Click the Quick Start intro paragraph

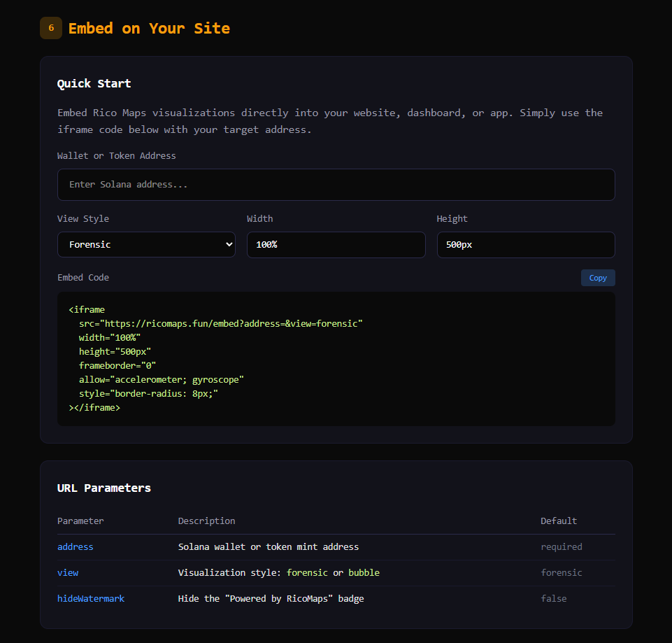(330, 121)
